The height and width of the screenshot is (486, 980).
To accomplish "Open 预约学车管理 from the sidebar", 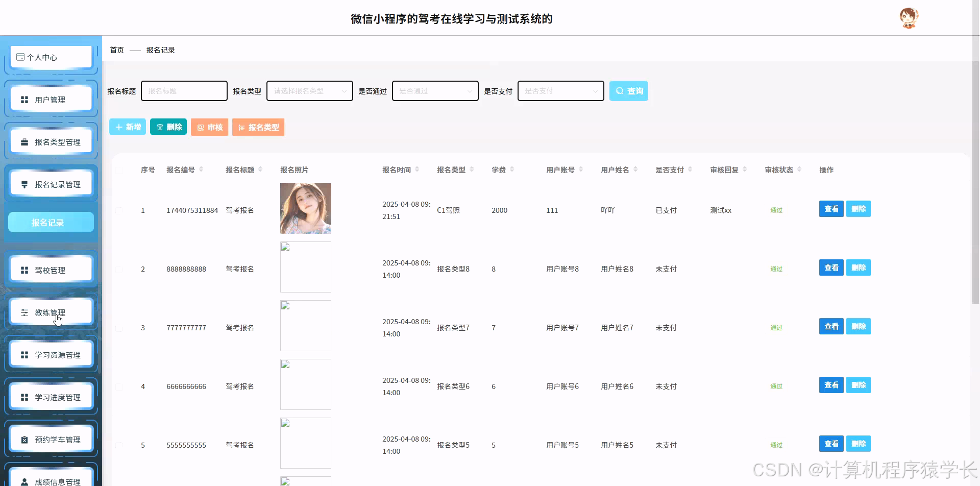I will (51, 439).
